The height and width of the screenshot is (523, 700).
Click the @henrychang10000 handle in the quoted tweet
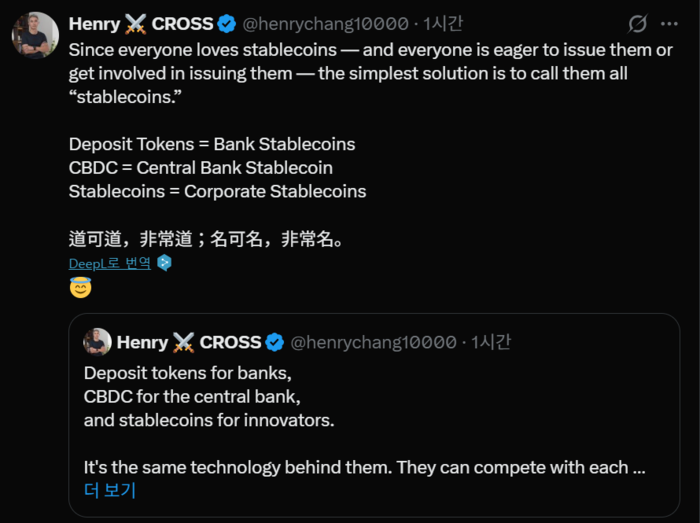click(x=374, y=342)
